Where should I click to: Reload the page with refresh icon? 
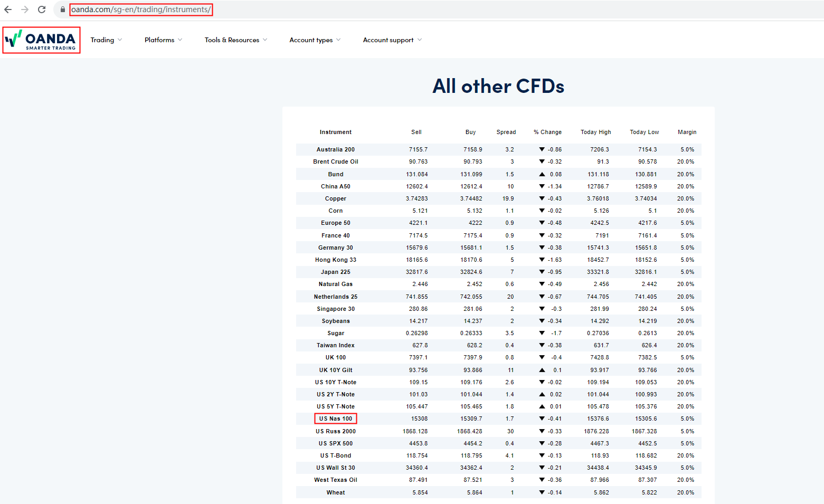(x=42, y=9)
